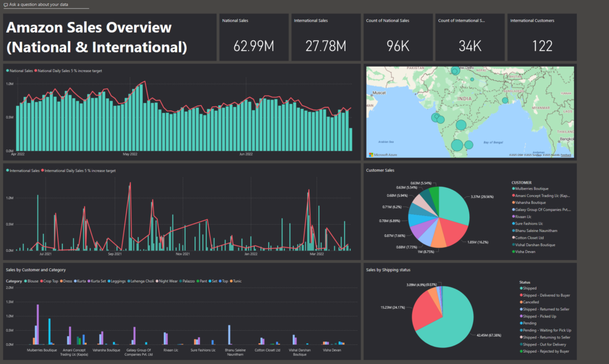
Task: Select 'Shipped - Rejected by Buyer' legend entry
Action: click(545, 351)
